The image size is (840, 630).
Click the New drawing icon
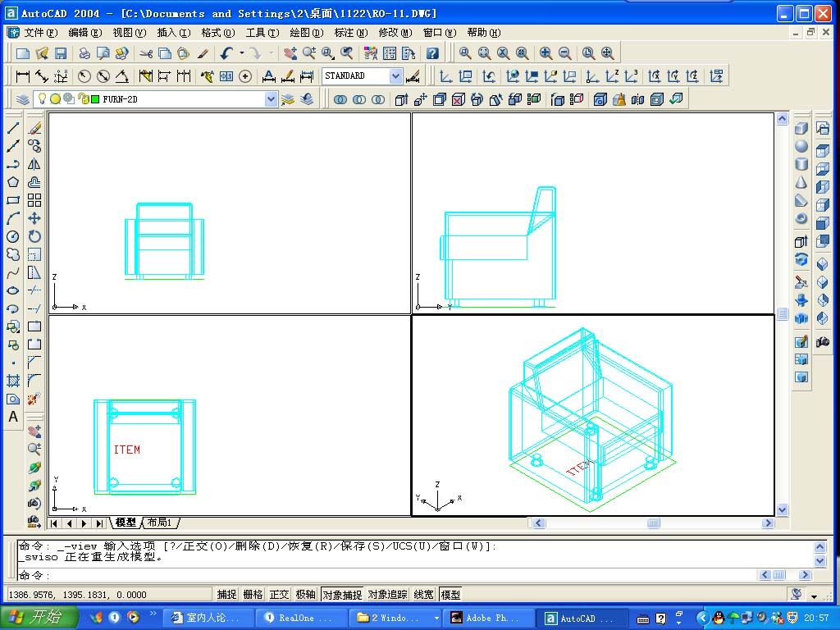[x=22, y=53]
